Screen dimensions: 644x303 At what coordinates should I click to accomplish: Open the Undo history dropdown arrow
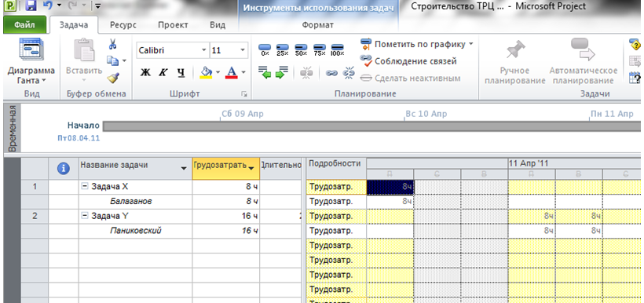[x=59, y=5]
